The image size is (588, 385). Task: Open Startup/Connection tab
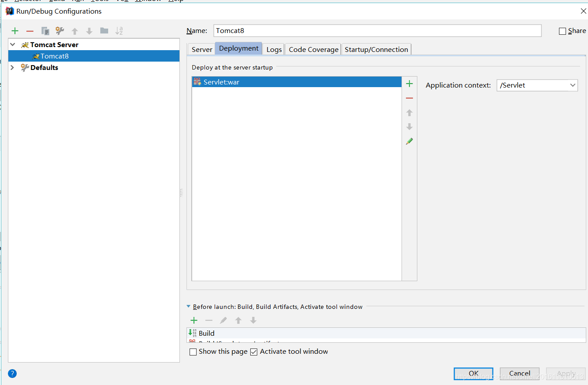click(x=376, y=49)
